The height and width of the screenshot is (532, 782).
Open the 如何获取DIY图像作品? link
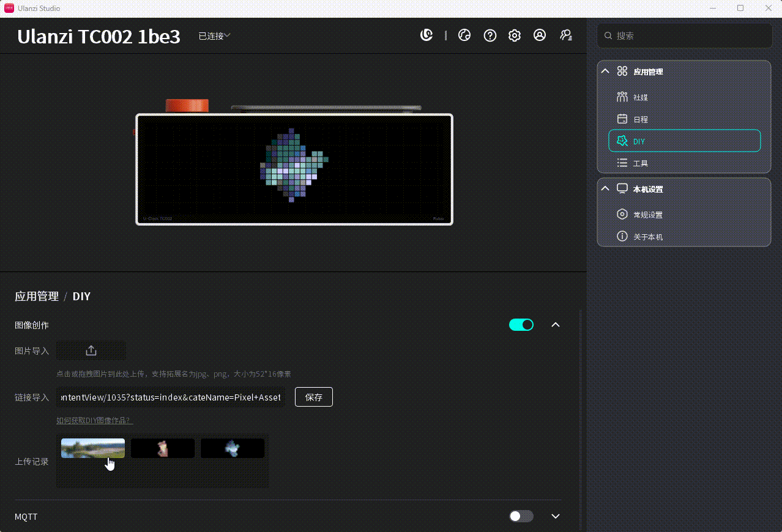pyautogui.click(x=94, y=420)
